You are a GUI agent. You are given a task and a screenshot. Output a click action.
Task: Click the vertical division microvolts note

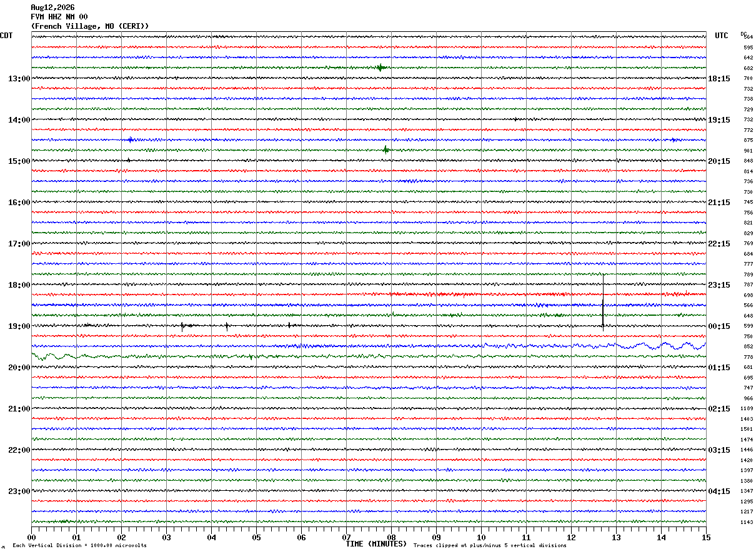pyautogui.click(x=79, y=546)
